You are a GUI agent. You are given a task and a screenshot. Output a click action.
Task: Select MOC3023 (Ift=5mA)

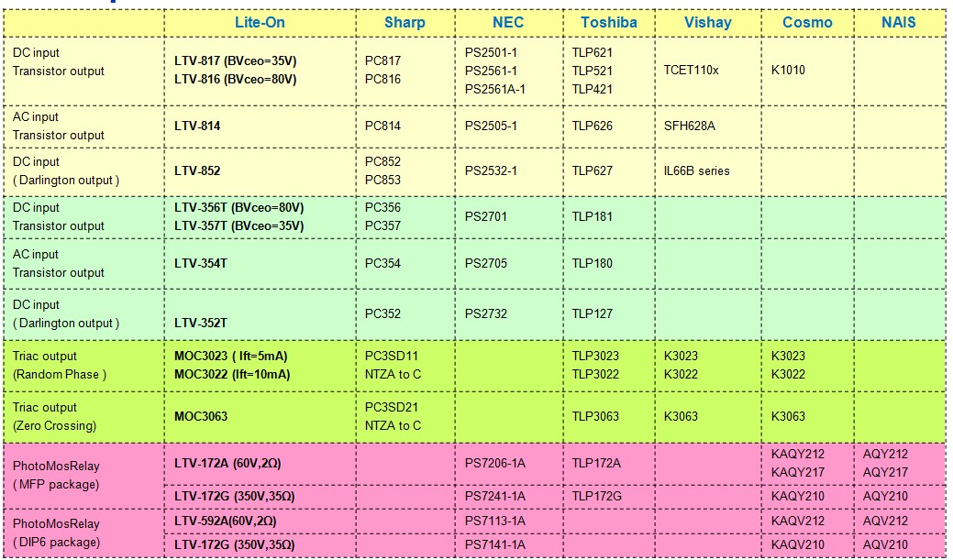[231, 356]
